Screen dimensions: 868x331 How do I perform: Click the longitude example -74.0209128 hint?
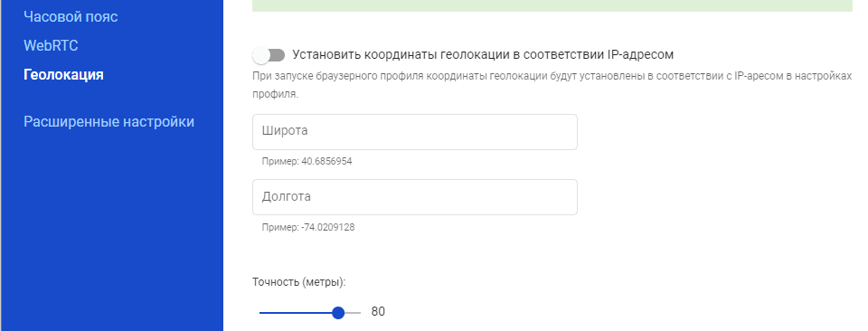308,227
